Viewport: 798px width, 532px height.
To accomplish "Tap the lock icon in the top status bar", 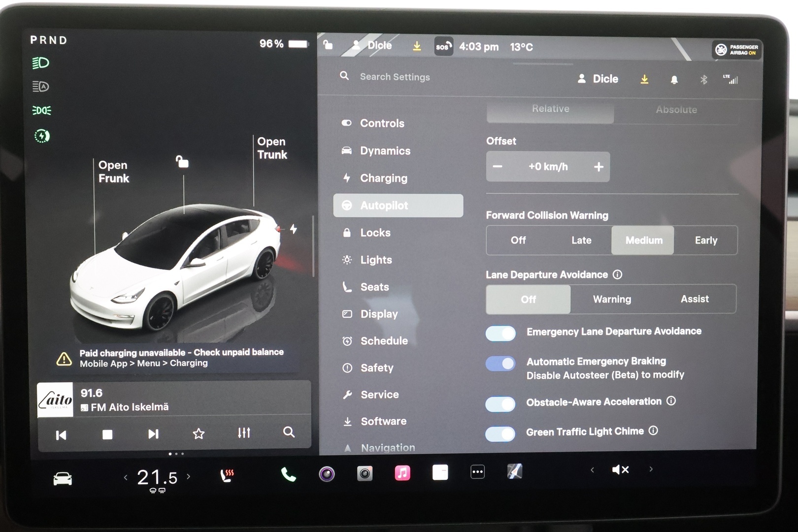I will pyautogui.click(x=328, y=45).
